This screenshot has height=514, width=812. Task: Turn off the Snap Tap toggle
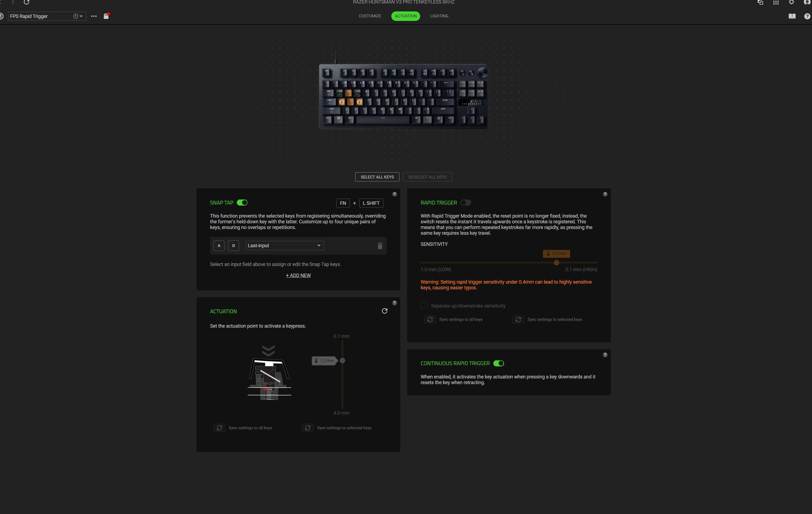coord(242,203)
